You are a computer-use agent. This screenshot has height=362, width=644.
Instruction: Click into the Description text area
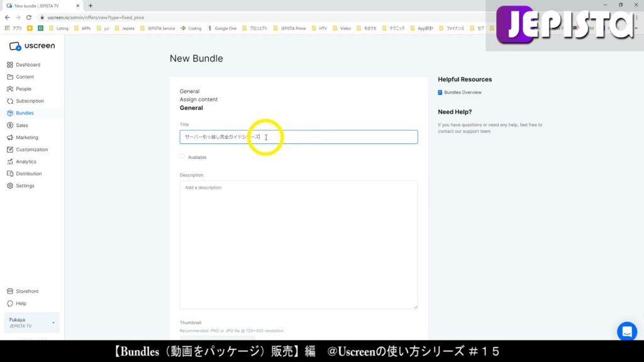[x=299, y=244]
